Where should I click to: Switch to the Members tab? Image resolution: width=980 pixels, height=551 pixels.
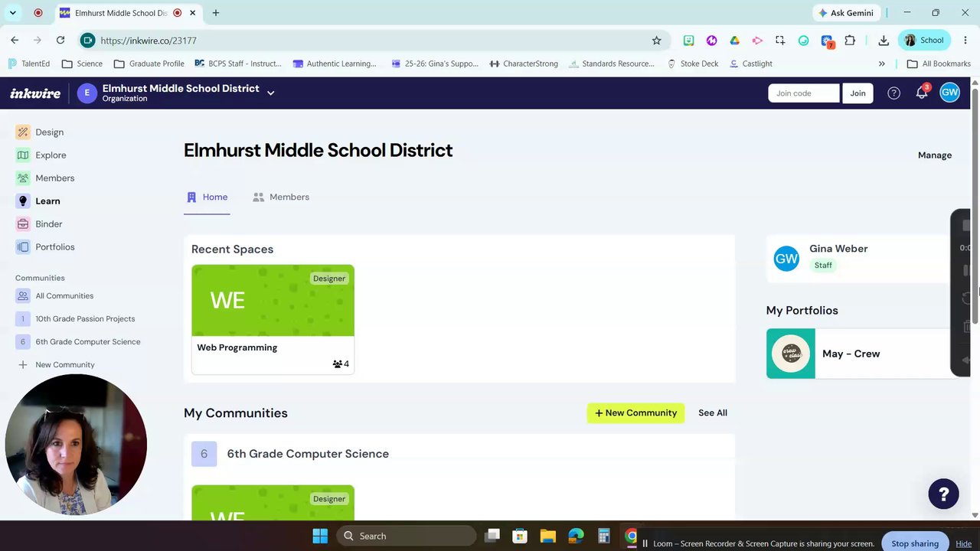pyautogui.click(x=281, y=197)
